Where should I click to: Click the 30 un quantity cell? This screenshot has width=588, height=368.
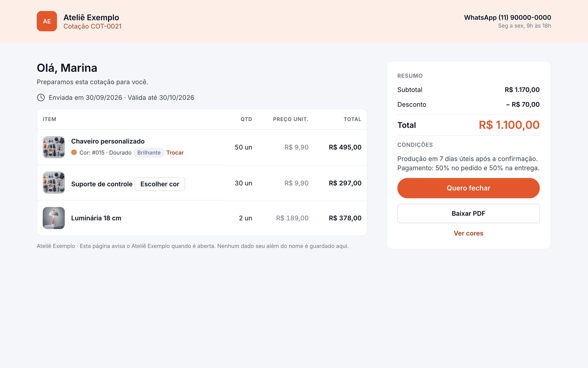[243, 183]
